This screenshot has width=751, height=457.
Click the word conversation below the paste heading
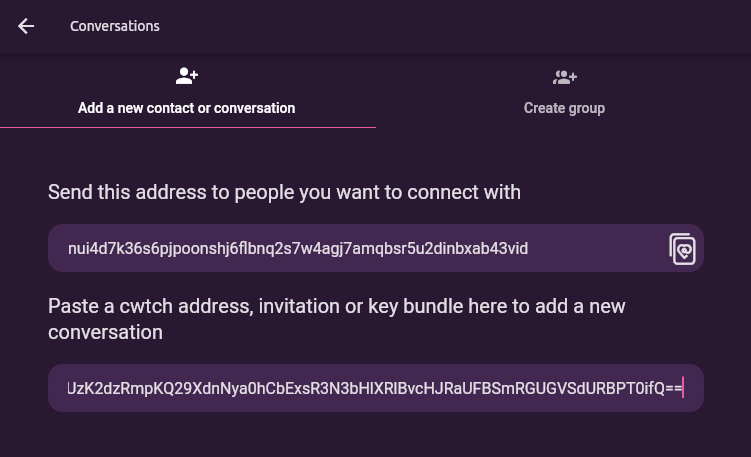coord(105,332)
